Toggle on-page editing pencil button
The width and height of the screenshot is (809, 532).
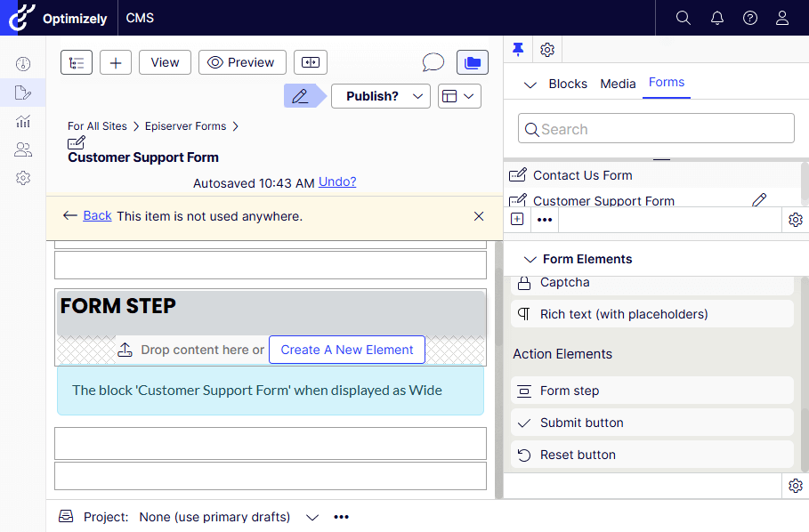(x=300, y=96)
